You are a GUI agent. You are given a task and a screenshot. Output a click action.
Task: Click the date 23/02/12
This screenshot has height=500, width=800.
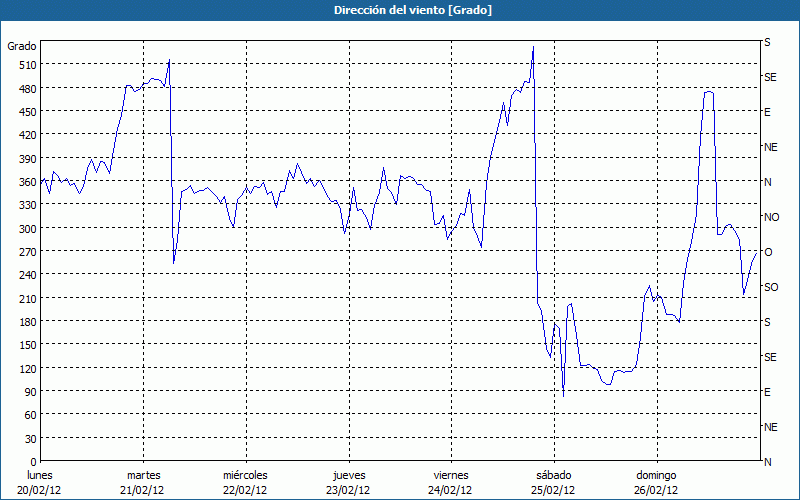pyautogui.click(x=348, y=490)
